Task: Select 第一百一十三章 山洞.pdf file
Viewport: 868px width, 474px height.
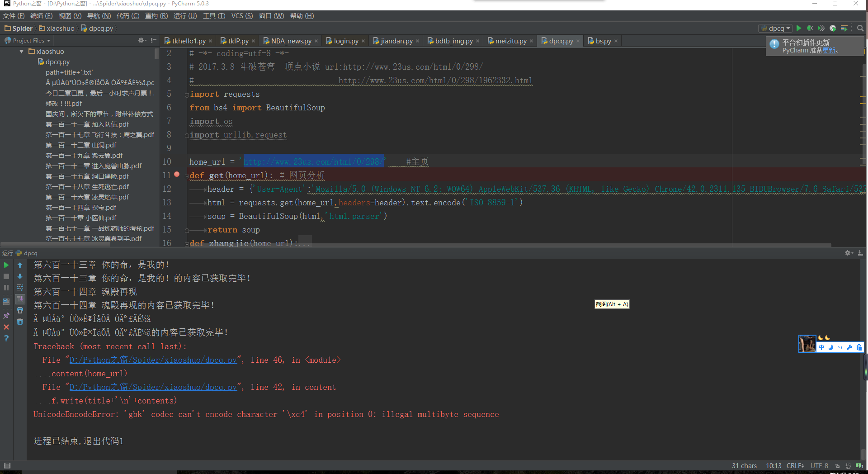Action: pos(81,145)
